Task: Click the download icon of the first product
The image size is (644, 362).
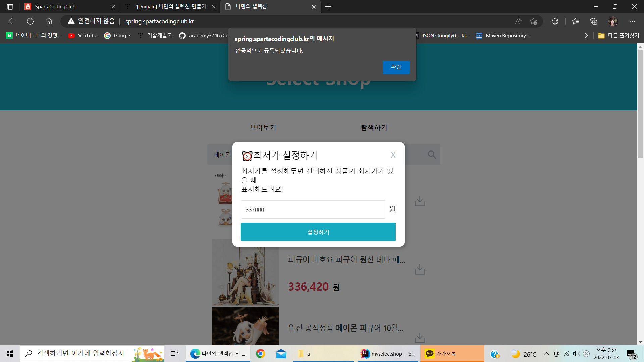Action: click(420, 201)
